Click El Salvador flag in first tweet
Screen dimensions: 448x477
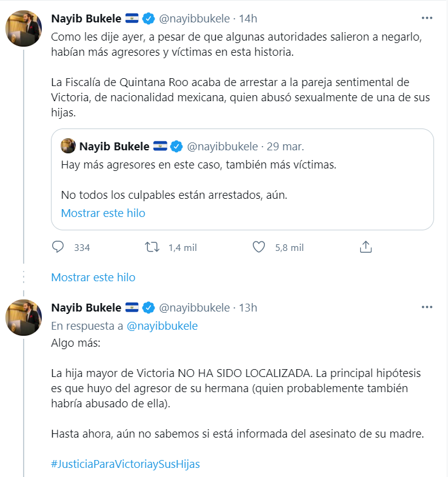132,18
